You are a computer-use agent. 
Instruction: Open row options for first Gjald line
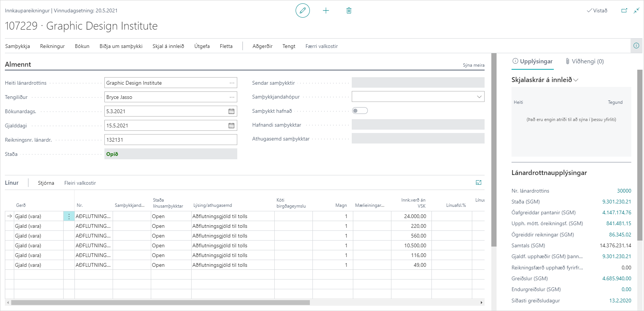(x=69, y=216)
